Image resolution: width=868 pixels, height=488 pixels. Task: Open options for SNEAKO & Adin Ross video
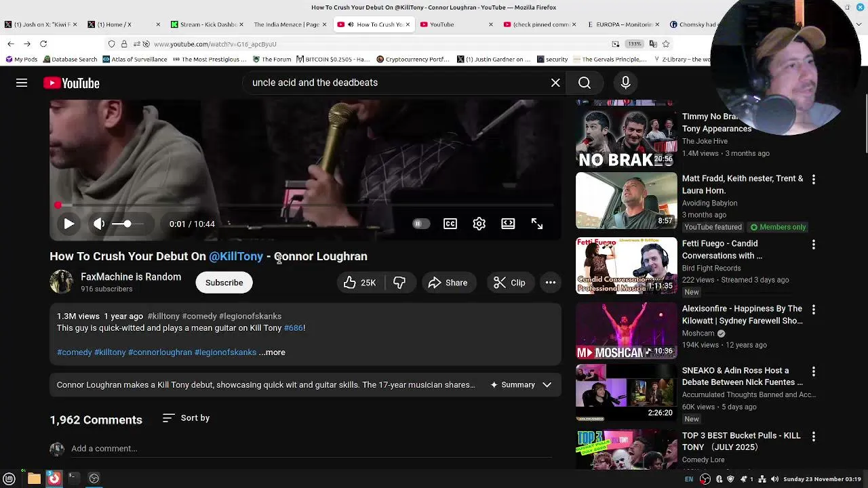click(x=814, y=371)
